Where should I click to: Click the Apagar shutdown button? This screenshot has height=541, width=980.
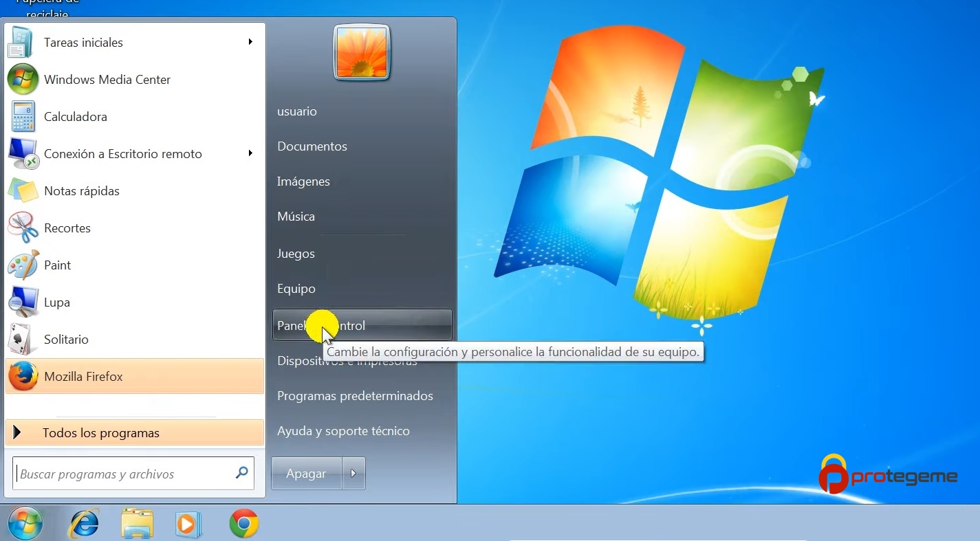307,474
